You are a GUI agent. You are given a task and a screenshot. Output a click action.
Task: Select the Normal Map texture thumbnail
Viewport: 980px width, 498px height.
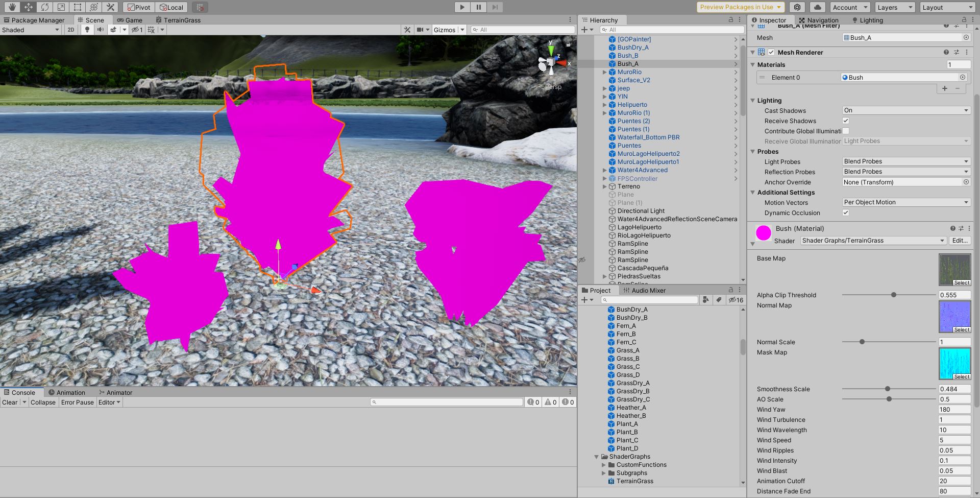[x=954, y=317]
